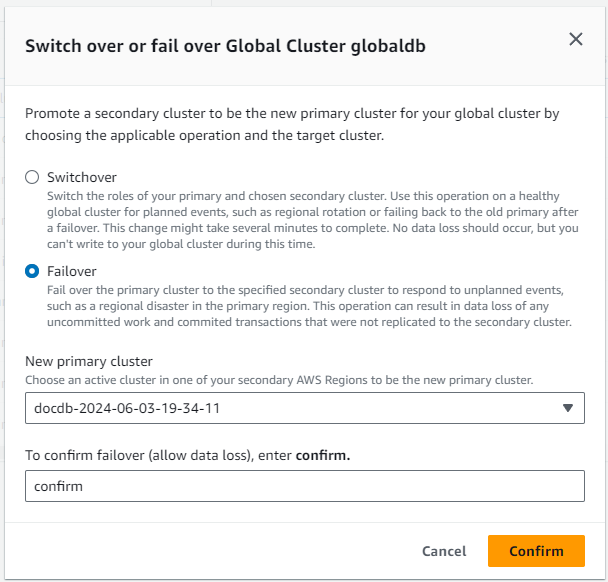
Task: Focus the confirm text input field
Action: tap(304, 486)
